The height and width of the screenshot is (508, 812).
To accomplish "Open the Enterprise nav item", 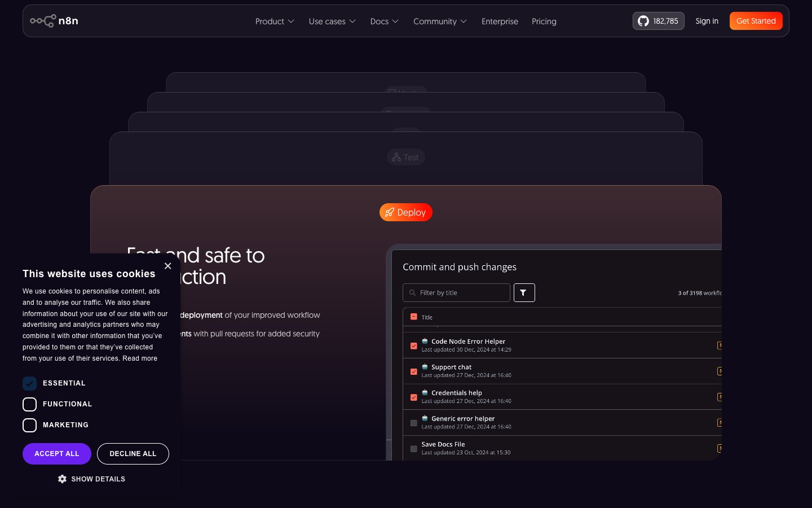I will 500,21.
